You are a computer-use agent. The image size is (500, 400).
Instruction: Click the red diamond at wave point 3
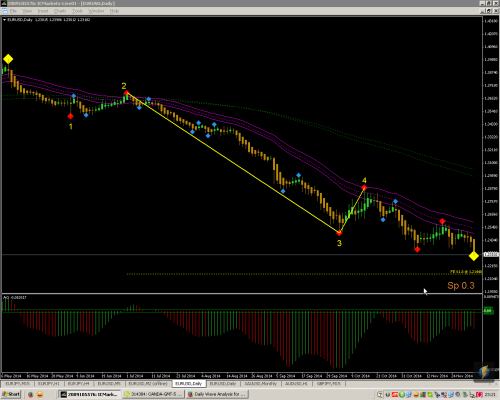click(339, 233)
